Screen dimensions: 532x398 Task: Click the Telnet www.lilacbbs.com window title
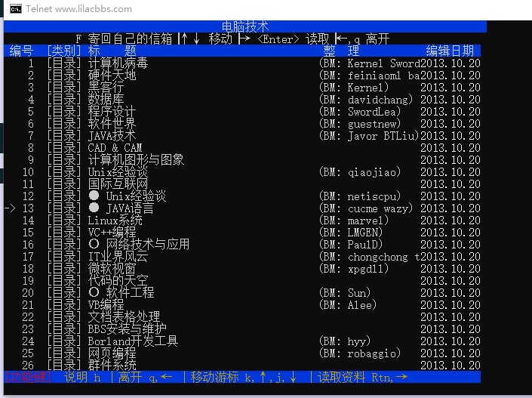tap(78, 9)
